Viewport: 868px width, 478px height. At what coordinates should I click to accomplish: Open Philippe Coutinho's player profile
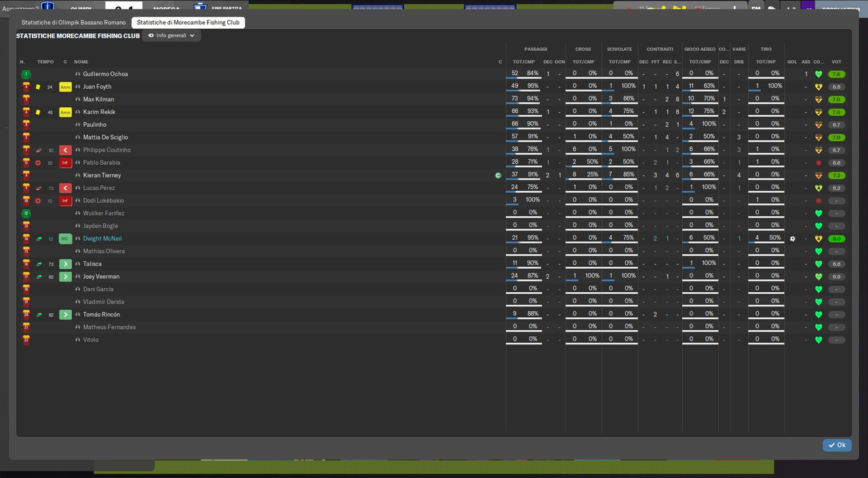point(107,150)
